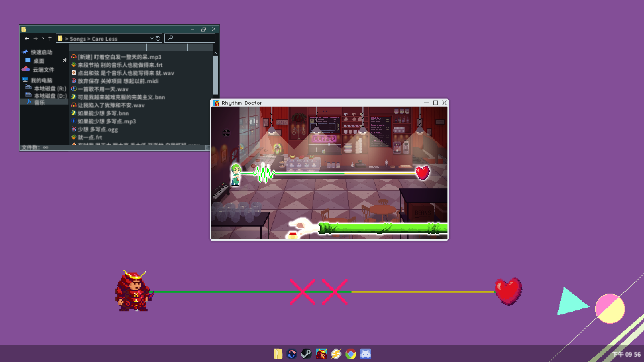Screen dimensions: 644x362
Task: Open the file explorer from the taskbar
Action: pos(278,354)
